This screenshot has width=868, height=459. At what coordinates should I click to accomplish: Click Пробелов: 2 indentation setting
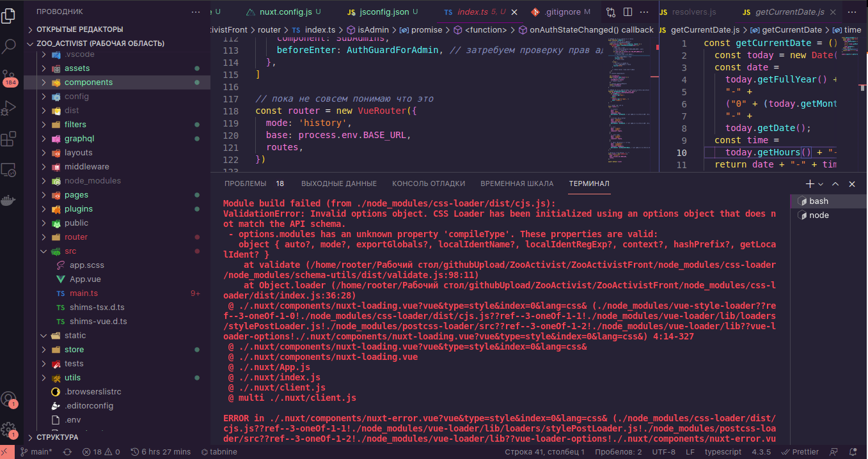pyautogui.click(x=618, y=452)
